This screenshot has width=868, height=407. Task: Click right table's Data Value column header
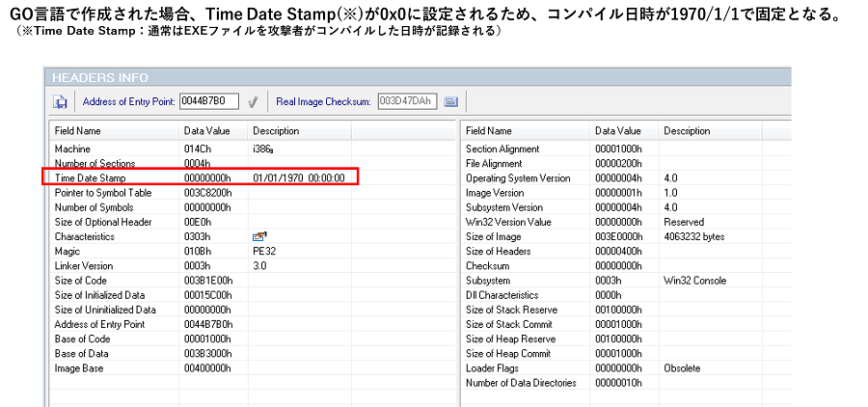click(617, 130)
